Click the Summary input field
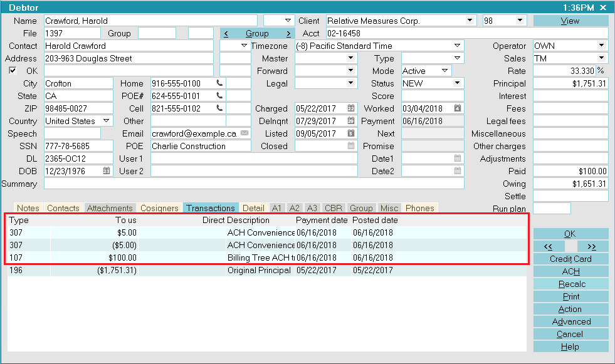Screen dimensions: 615x364 tap(254, 184)
